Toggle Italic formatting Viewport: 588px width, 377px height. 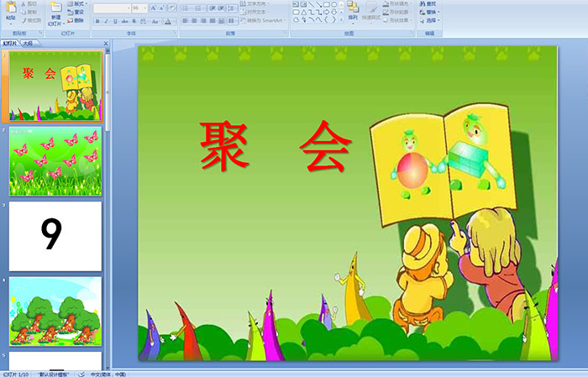[106, 21]
